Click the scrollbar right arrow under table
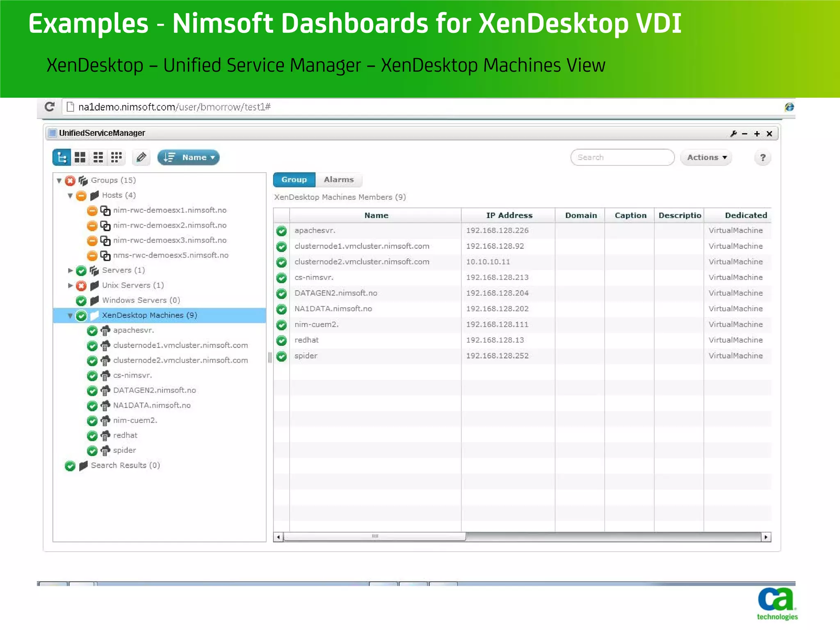840x630 pixels. coord(766,537)
